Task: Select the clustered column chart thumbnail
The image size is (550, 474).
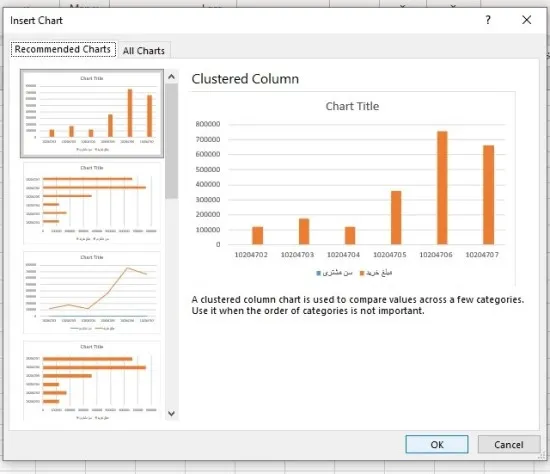Action: [92, 113]
